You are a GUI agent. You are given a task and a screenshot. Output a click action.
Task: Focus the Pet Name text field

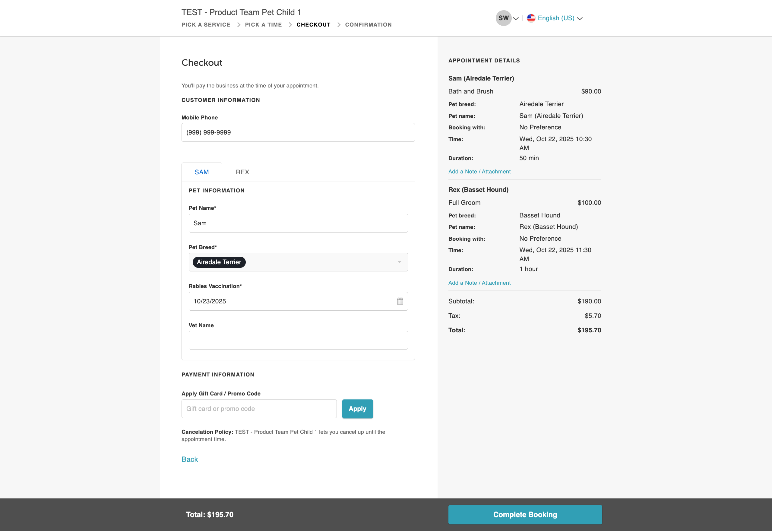pos(298,223)
